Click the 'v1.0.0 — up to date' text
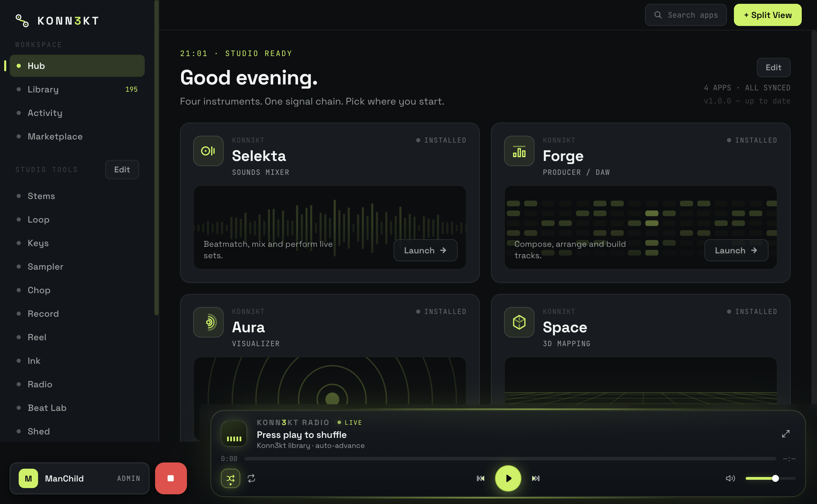 coord(747,101)
